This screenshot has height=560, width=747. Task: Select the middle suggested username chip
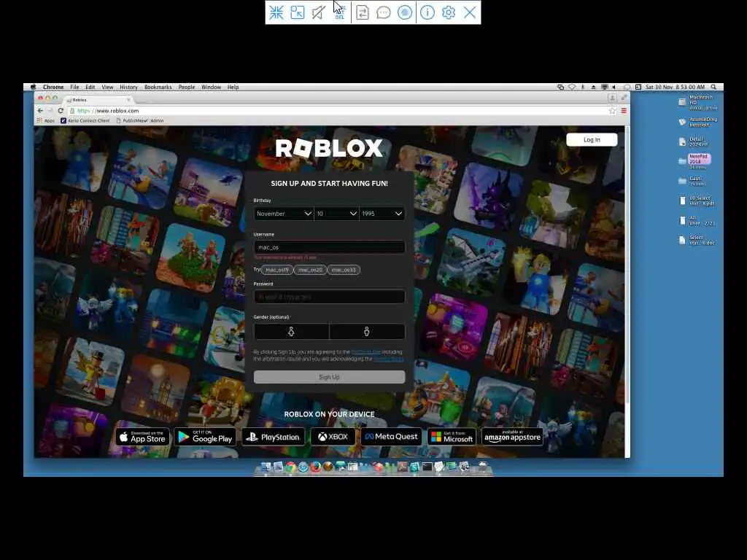[310, 270]
